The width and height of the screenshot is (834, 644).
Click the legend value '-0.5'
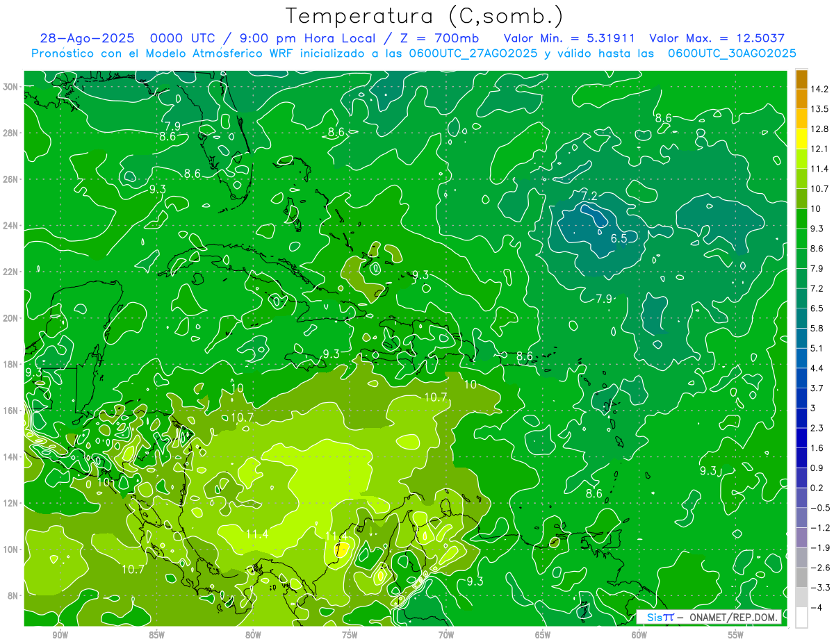pos(821,508)
